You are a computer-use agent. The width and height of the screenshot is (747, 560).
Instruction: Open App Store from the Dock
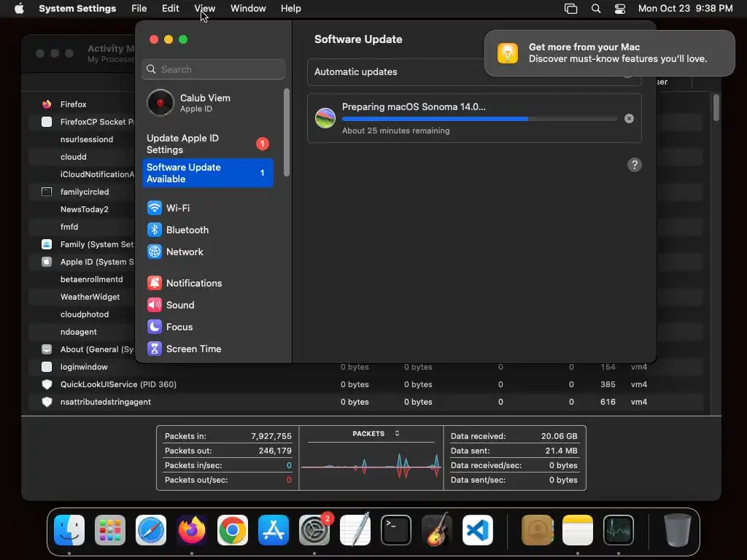click(274, 530)
